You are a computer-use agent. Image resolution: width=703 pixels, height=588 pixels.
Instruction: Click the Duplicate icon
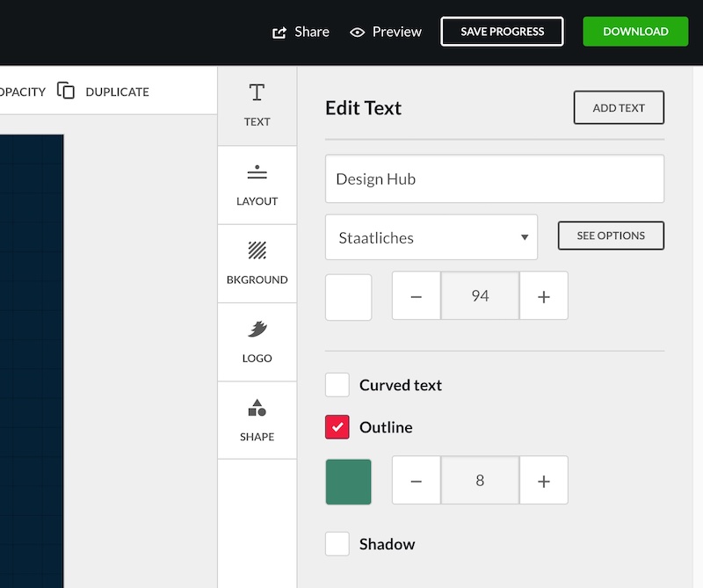(66, 91)
